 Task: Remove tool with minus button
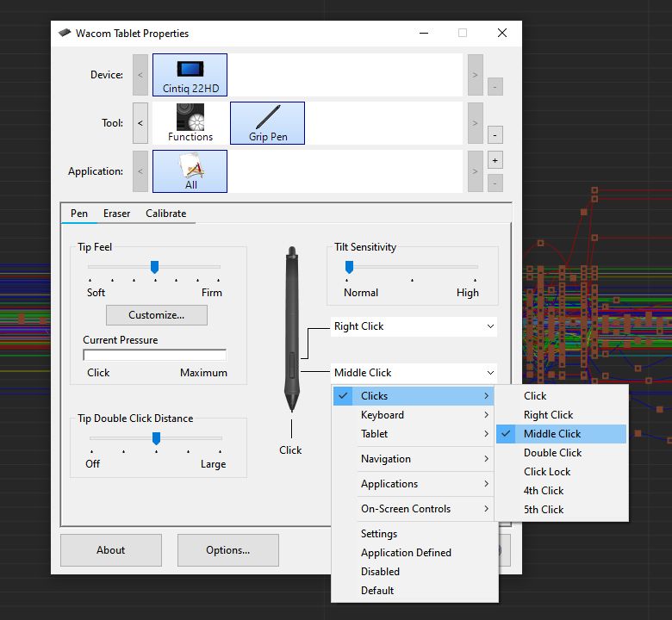click(x=495, y=135)
